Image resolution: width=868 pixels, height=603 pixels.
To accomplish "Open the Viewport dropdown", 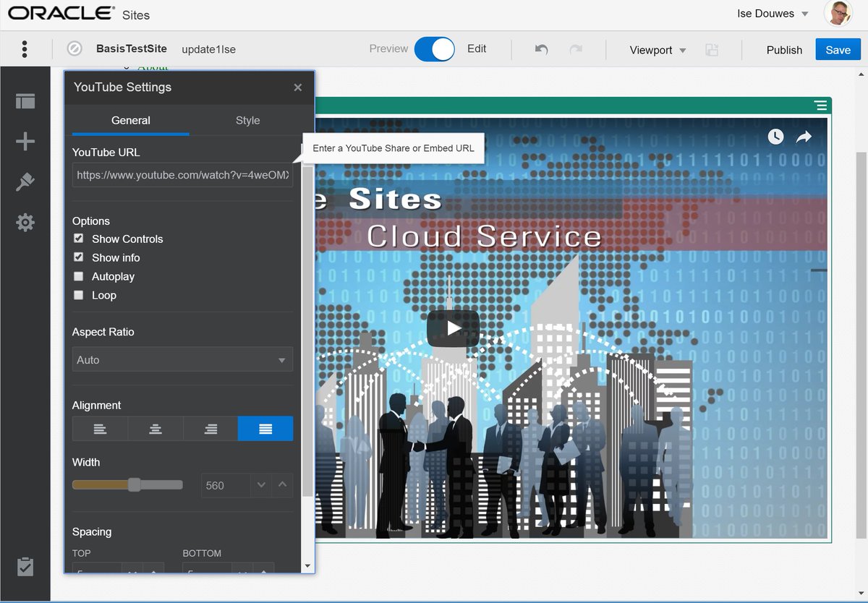I will (658, 50).
